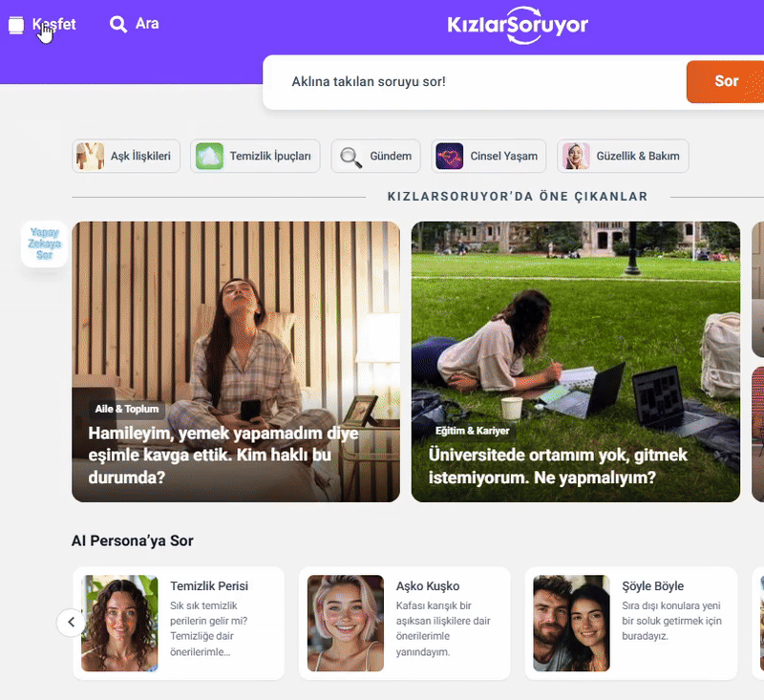Open the Temizlik Perisi persona name

209,586
